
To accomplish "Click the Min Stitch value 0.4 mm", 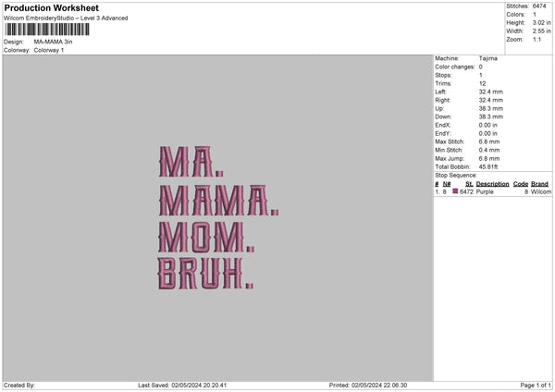I will [x=489, y=150].
